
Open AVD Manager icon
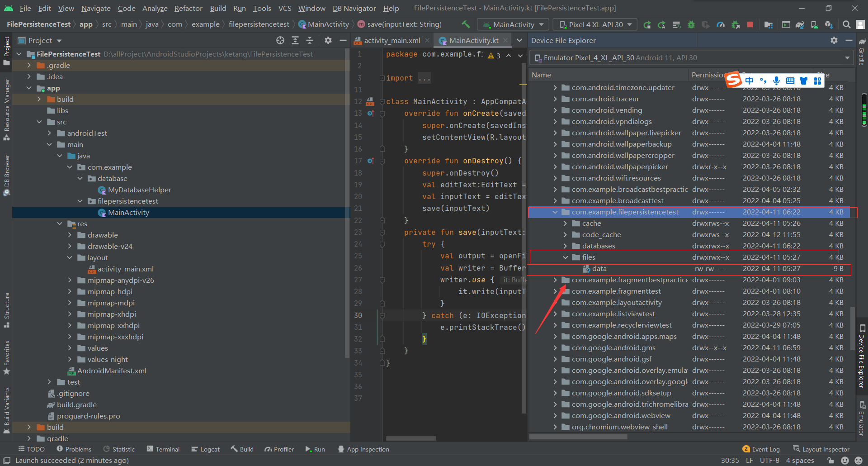coord(814,24)
